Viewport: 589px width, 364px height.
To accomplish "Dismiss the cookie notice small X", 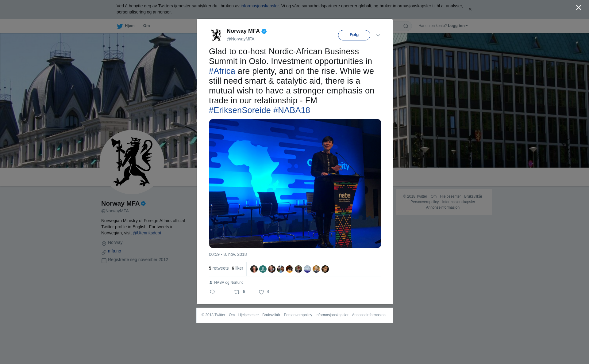I will (470, 9).
